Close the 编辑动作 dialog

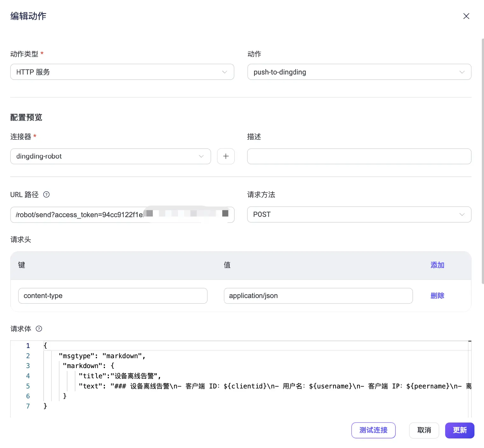[x=466, y=16]
